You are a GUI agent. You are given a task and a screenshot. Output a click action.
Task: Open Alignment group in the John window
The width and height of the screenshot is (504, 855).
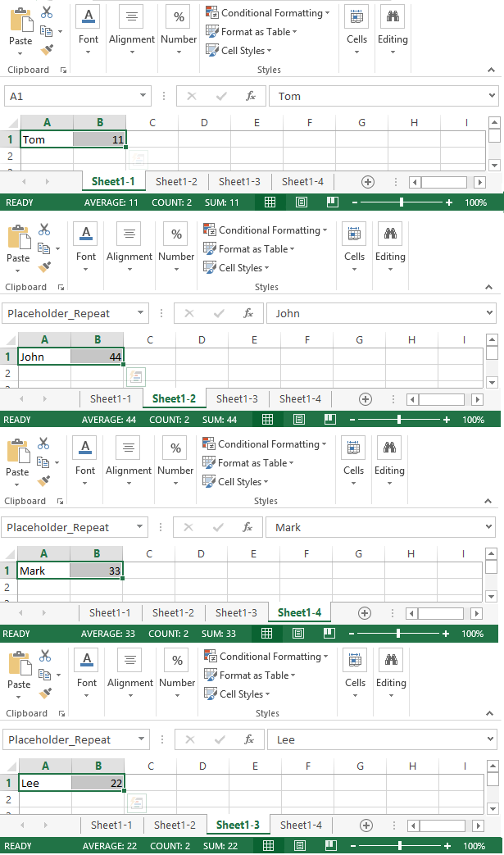click(x=129, y=247)
